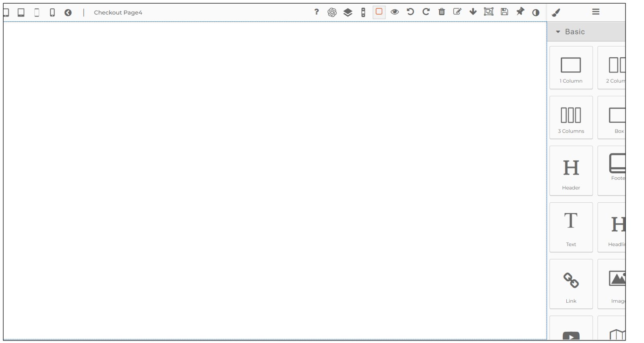
Task: Select the Text block
Action: click(x=571, y=227)
